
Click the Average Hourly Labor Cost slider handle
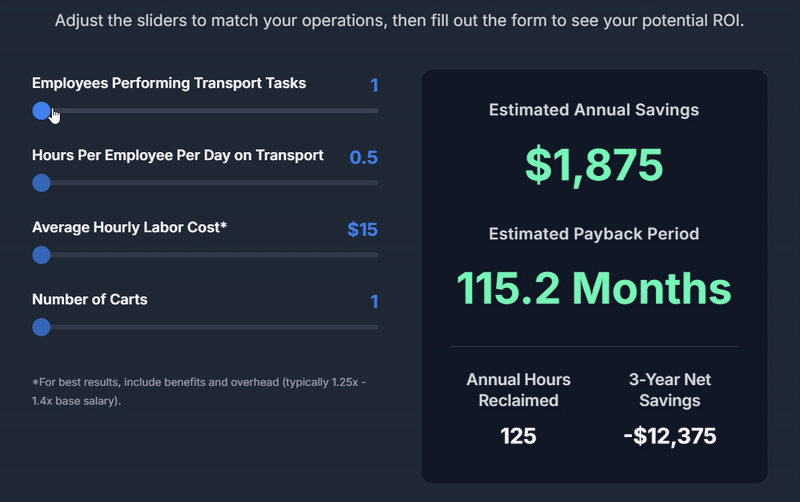tap(41, 255)
